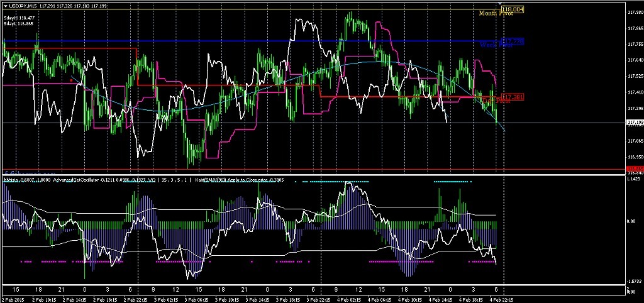
Task: Select the Month Pivot 118.004 price box
Action: coord(513,9)
